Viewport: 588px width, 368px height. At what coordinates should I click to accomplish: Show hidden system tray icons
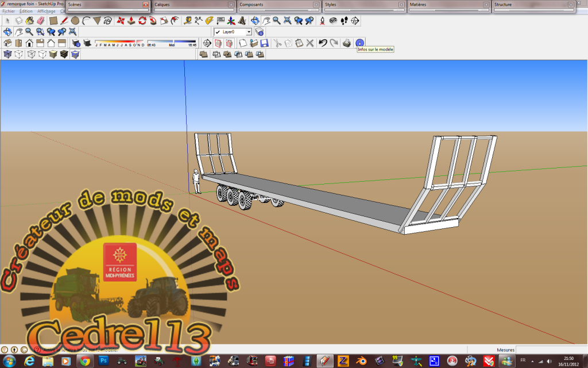(x=532, y=361)
